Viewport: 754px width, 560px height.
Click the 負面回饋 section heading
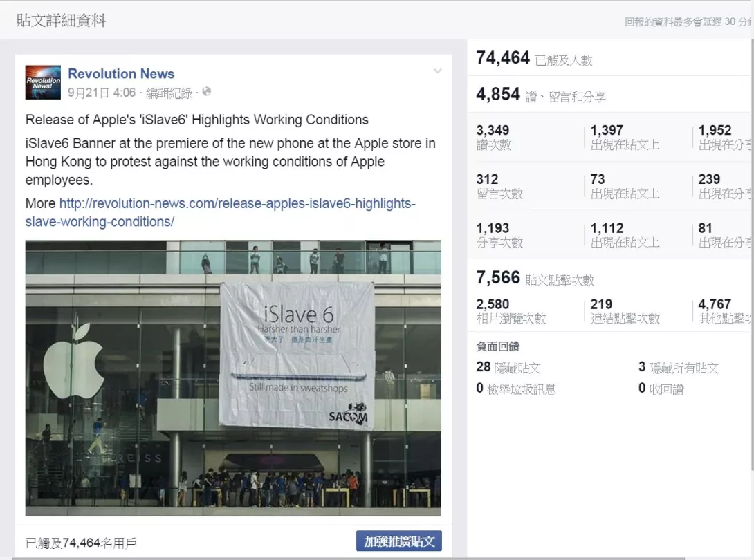tap(497, 346)
